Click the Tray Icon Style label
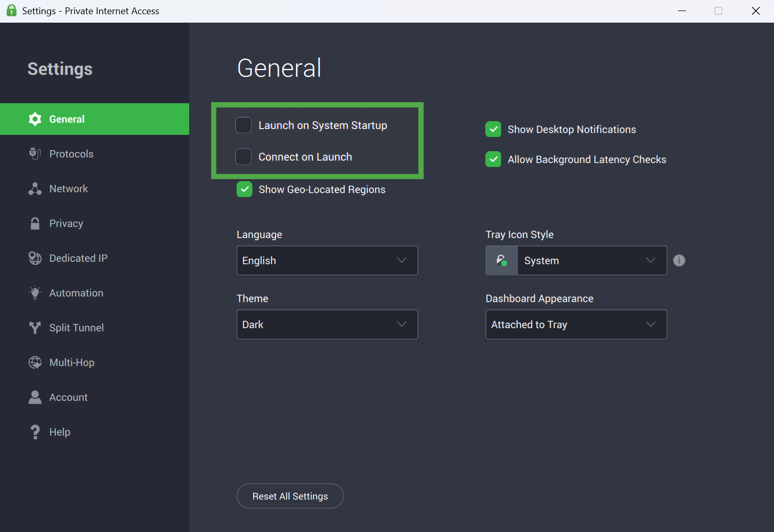 [520, 235]
